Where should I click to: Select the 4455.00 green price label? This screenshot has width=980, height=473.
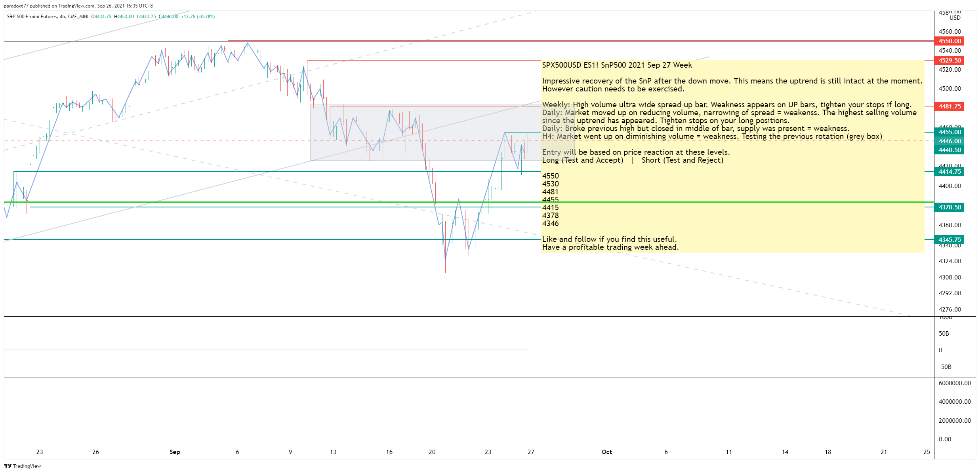coord(949,132)
